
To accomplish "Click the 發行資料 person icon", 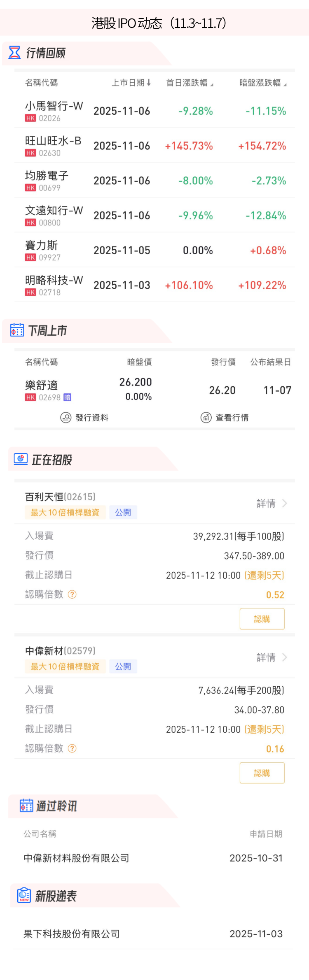I will (x=66, y=418).
